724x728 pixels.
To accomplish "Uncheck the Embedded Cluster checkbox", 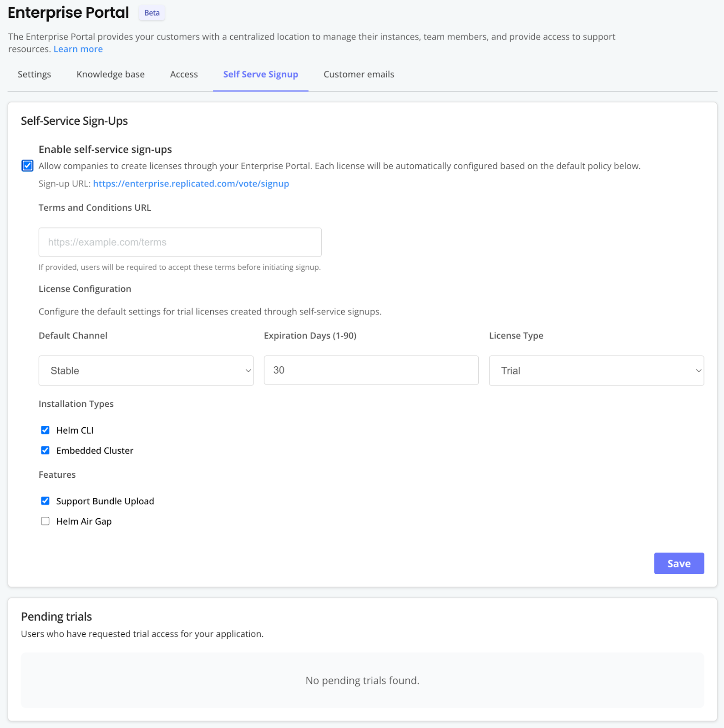I will pos(45,450).
